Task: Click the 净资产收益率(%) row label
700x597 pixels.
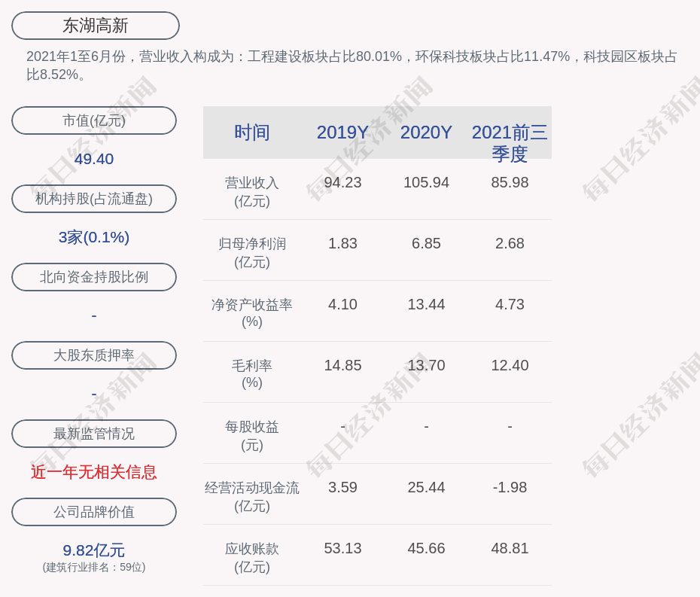Action: pyautogui.click(x=252, y=313)
